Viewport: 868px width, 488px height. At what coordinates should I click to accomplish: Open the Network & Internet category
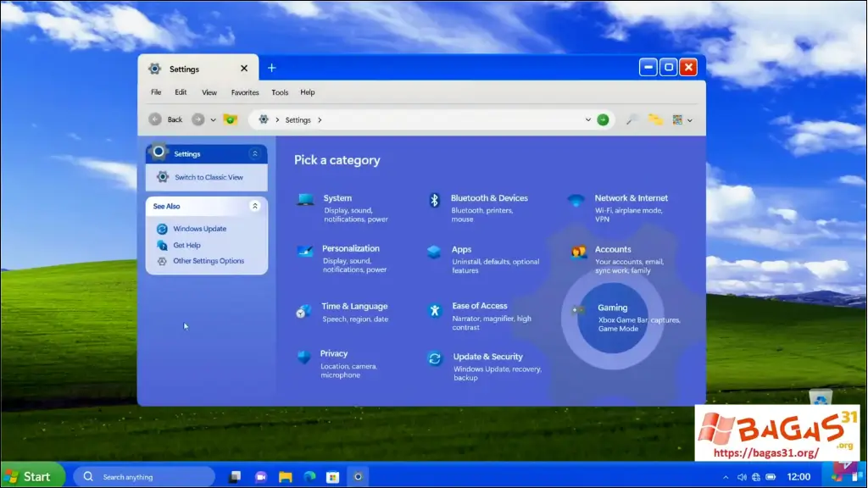point(632,203)
